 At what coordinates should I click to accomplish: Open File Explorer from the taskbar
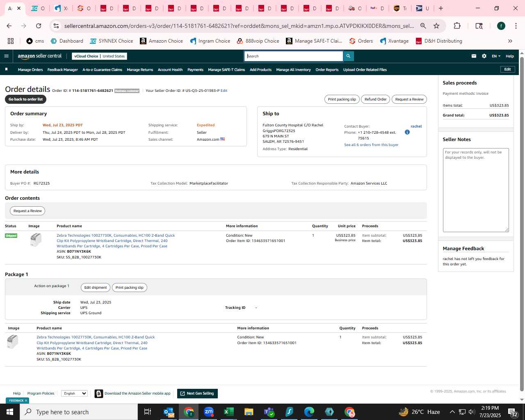pos(249,412)
